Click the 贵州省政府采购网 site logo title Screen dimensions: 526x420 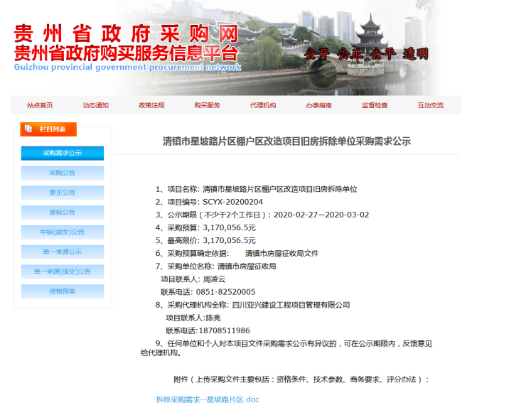point(126,33)
